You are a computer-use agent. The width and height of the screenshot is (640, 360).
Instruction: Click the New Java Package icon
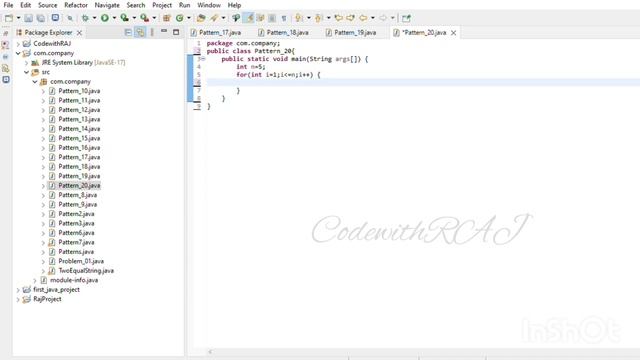(167, 18)
